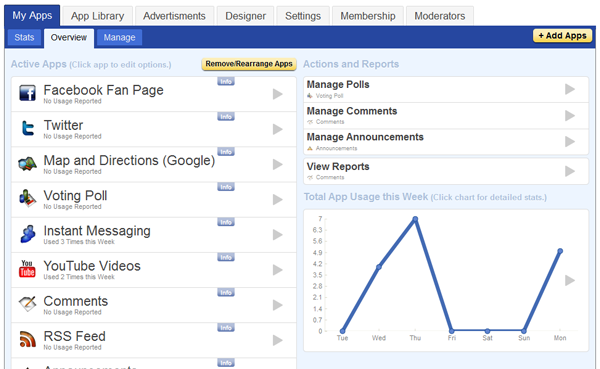Image resolution: width=600 pixels, height=369 pixels.
Task: Expand the Twitter row arrow
Action: [278, 129]
